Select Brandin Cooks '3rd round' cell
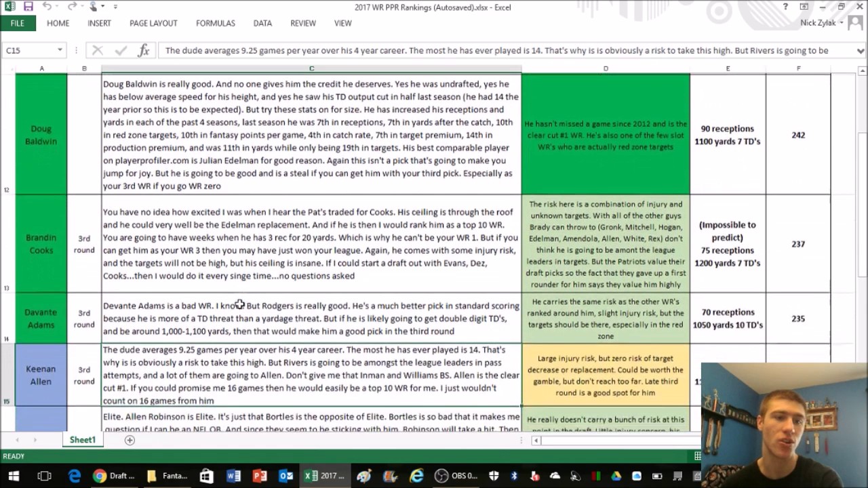The image size is (868, 488). click(84, 244)
